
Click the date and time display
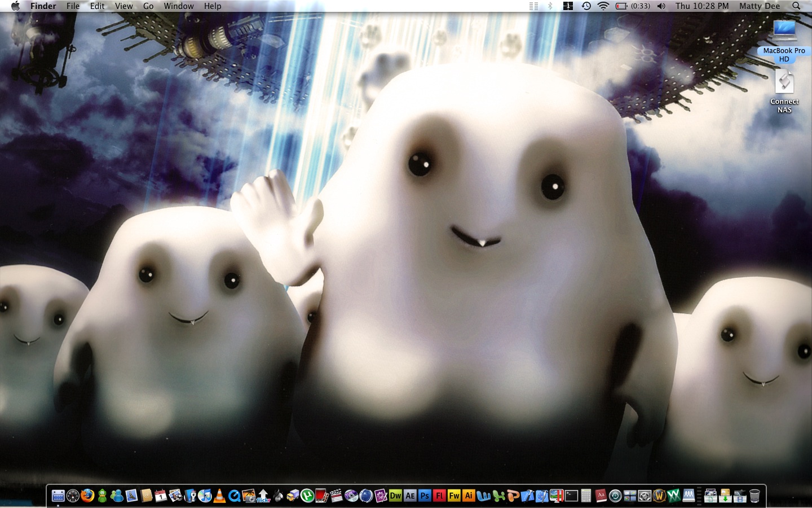click(x=702, y=6)
